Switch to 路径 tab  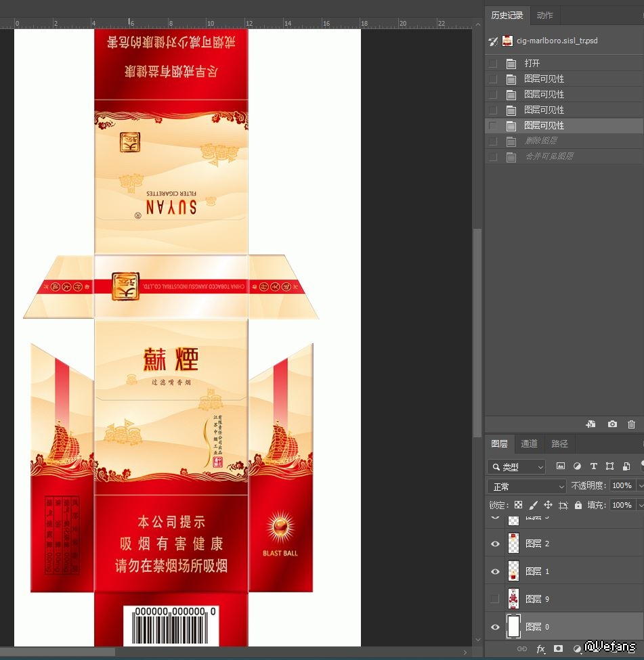559,443
